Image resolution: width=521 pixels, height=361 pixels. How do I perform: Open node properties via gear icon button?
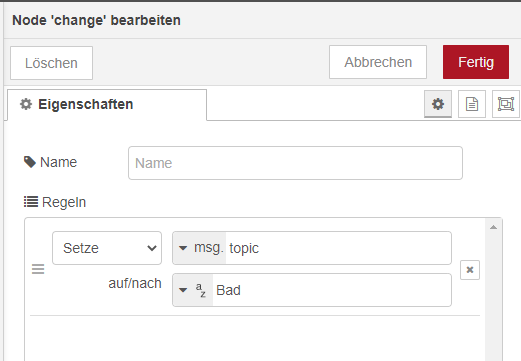(438, 104)
